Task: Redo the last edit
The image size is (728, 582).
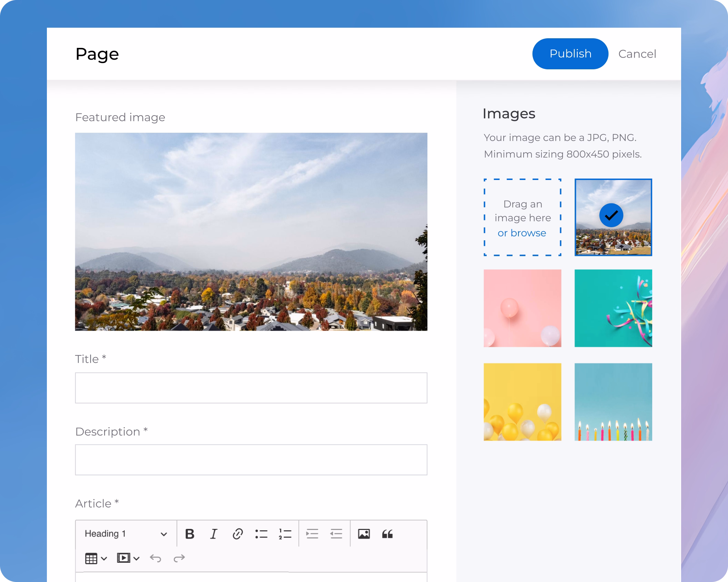Action: click(179, 558)
